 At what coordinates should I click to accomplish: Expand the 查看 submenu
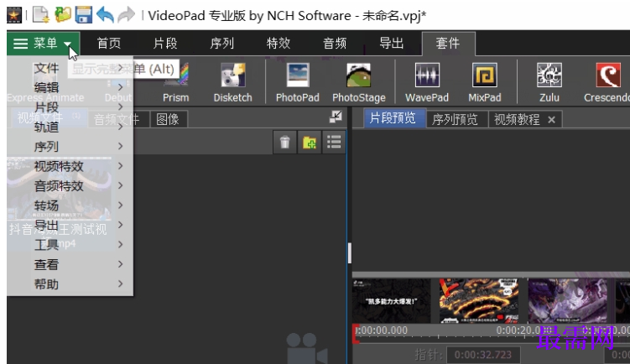click(x=70, y=264)
